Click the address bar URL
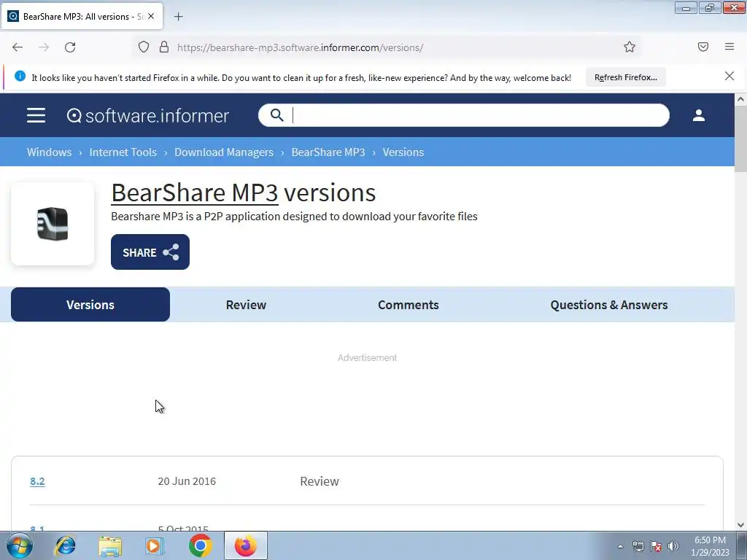This screenshot has height=560, width=747. point(300,47)
